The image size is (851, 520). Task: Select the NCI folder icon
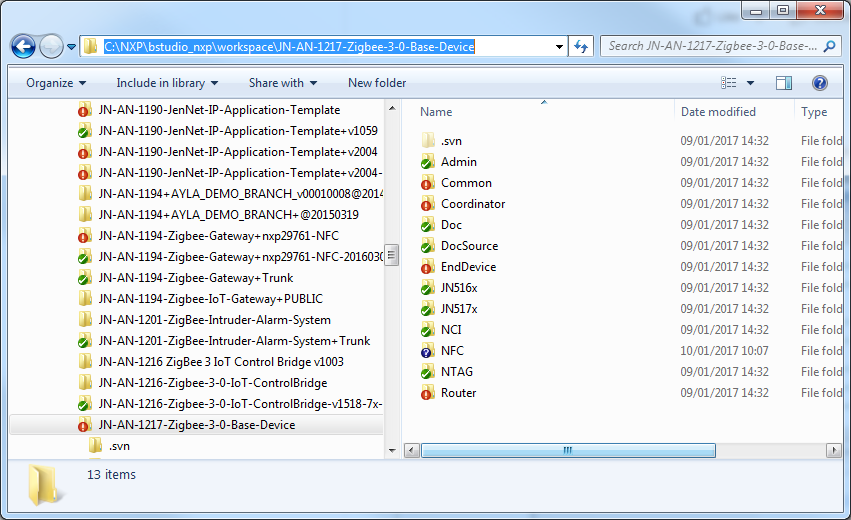pos(428,330)
